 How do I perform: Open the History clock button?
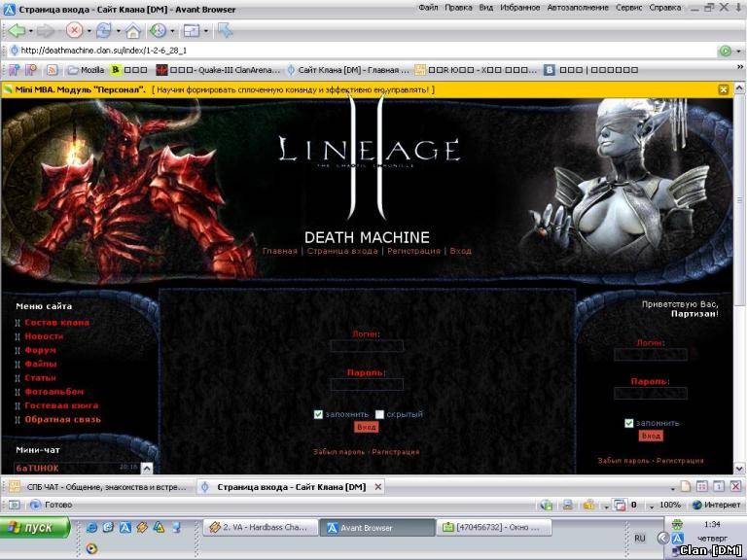coord(159,31)
